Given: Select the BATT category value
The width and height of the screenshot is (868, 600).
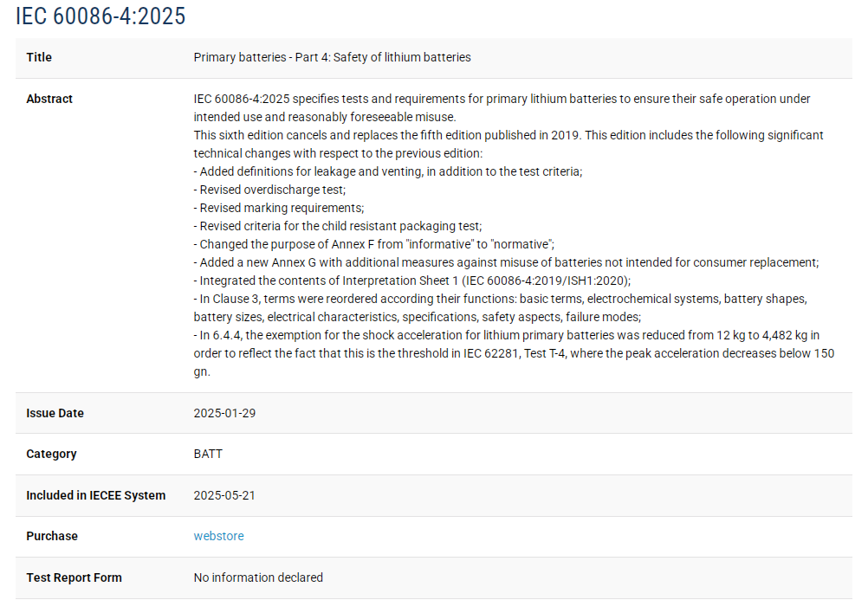Looking at the screenshot, I should [x=208, y=454].
